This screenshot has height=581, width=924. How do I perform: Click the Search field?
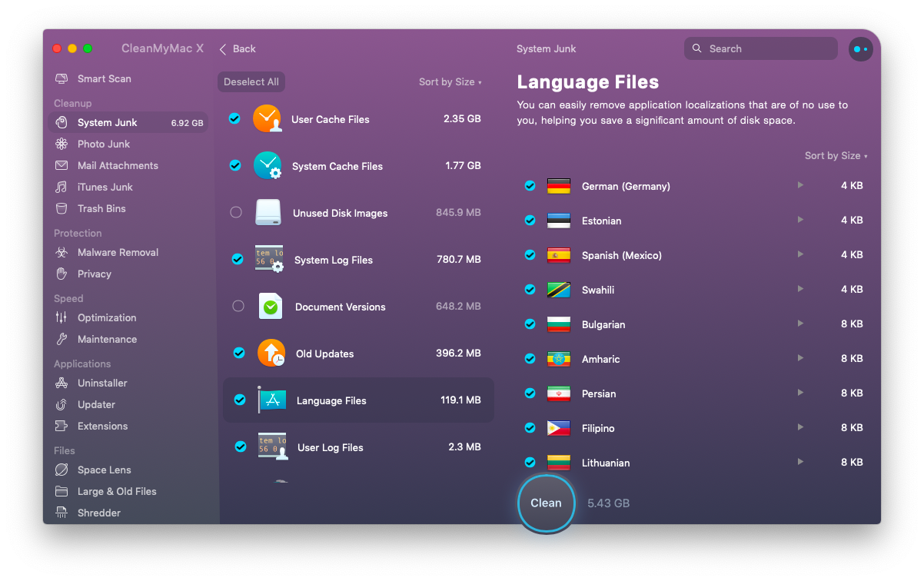click(760, 49)
